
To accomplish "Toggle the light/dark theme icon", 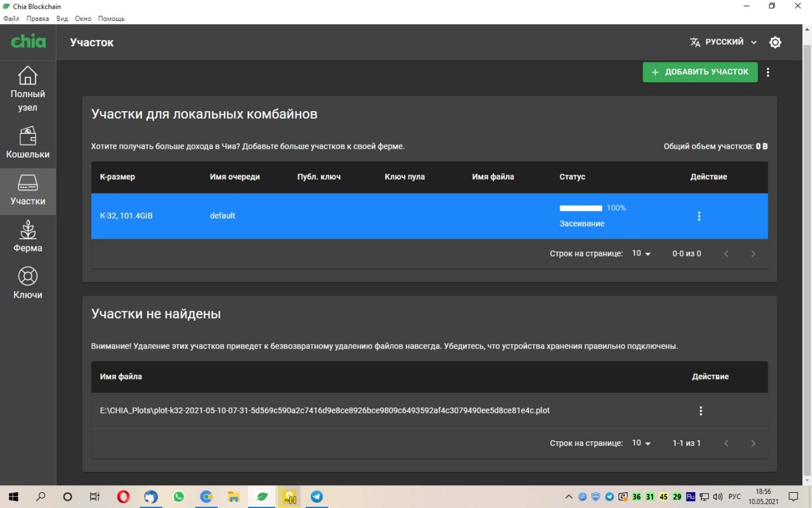I will 775,43.
